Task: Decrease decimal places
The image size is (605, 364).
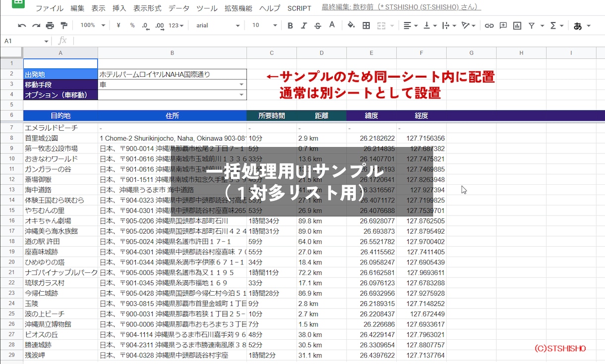Action: point(146,26)
